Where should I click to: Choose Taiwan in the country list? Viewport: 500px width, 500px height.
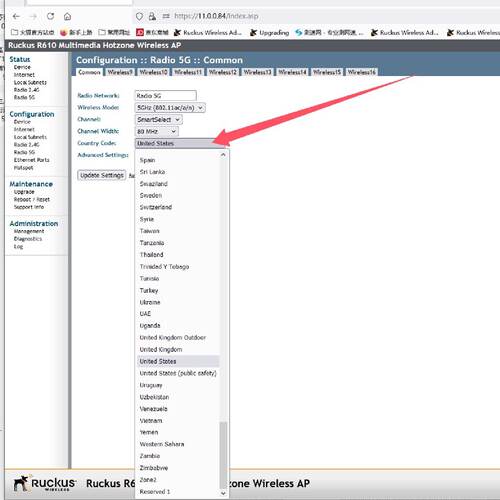(x=150, y=231)
